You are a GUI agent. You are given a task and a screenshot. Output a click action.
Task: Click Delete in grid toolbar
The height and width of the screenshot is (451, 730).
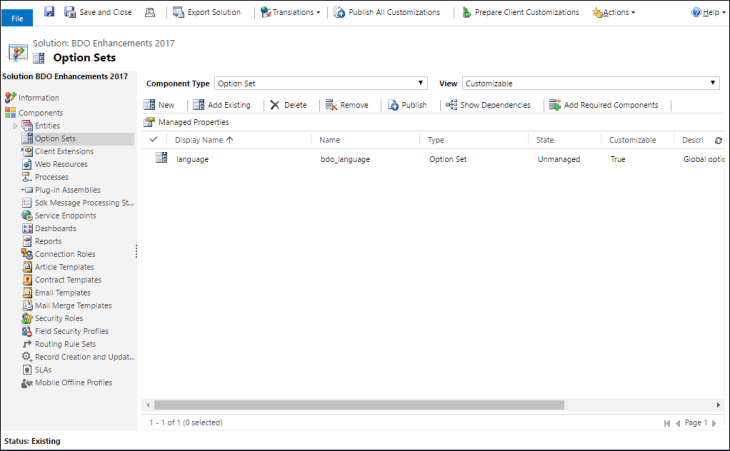point(289,105)
